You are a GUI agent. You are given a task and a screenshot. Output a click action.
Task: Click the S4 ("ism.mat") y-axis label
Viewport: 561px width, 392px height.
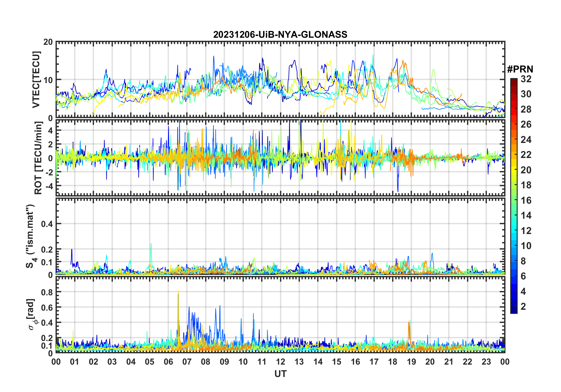tap(31, 236)
